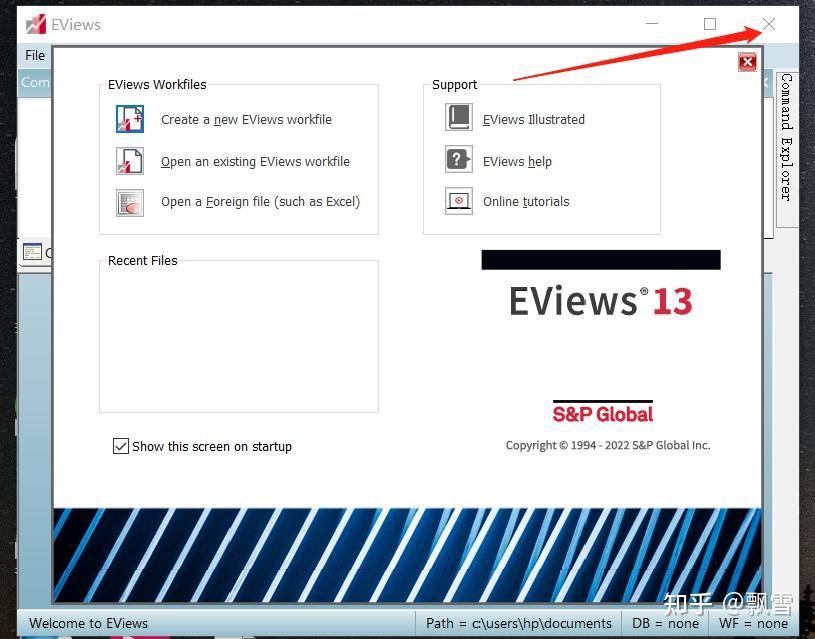
Task: Open the File menu
Action: click(x=34, y=55)
